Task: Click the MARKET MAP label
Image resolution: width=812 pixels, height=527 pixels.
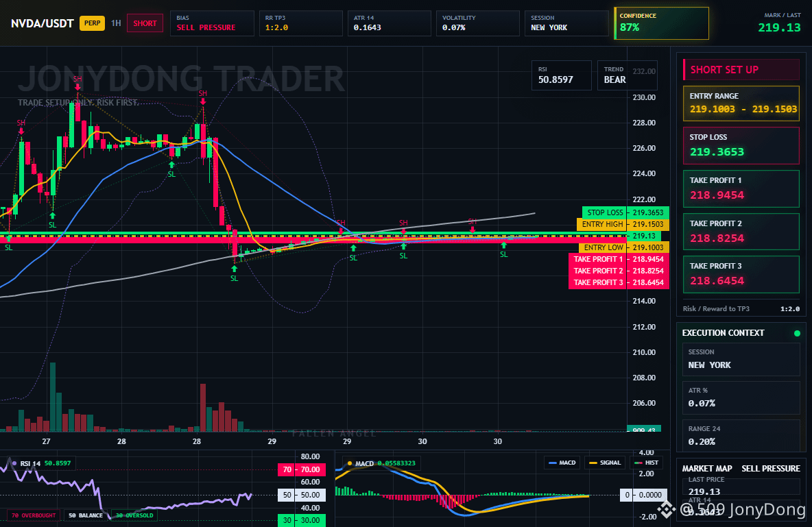Action: pyautogui.click(x=707, y=469)
